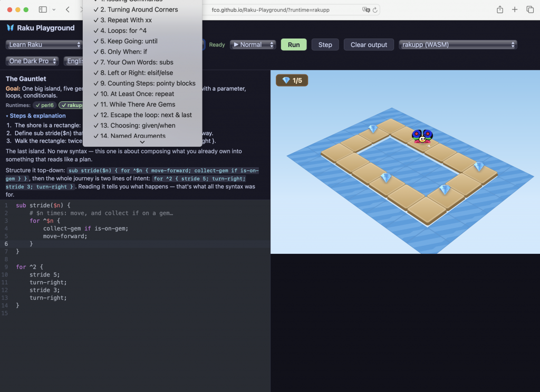Open the sidebar options chevron
The width and height of the screenshot is (540, 392).
tap(54, 9)
